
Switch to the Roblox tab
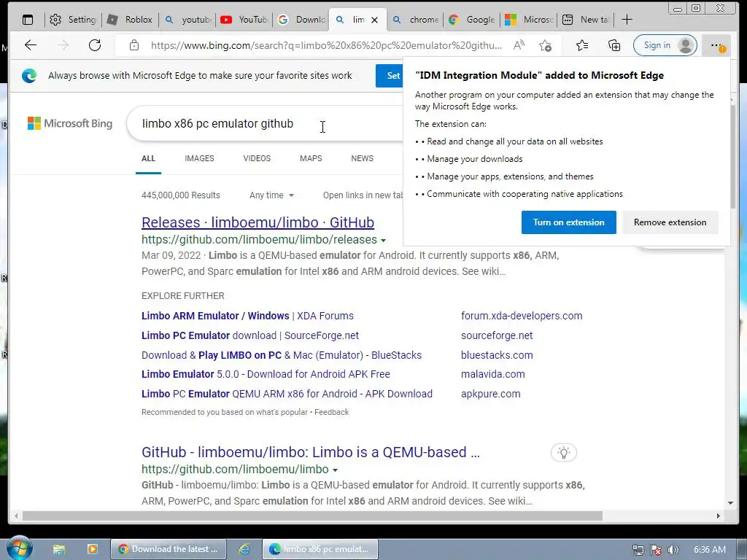click(130, 20)
